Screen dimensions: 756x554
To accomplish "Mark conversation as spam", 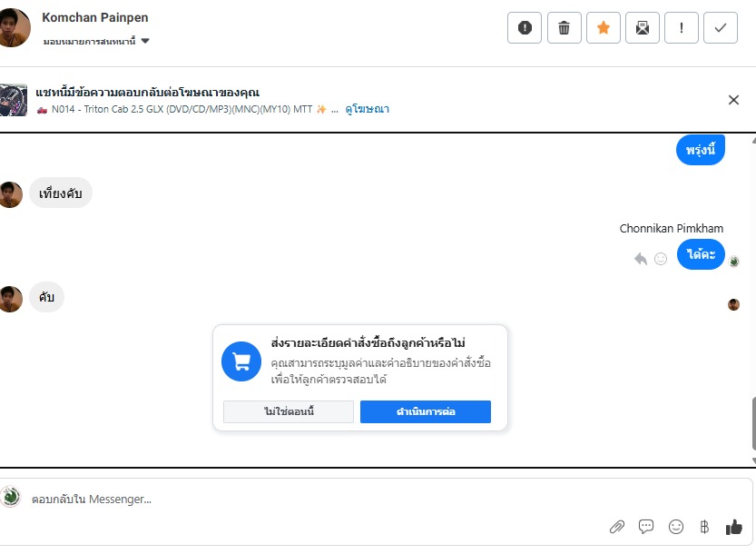I will pos(525,27).
